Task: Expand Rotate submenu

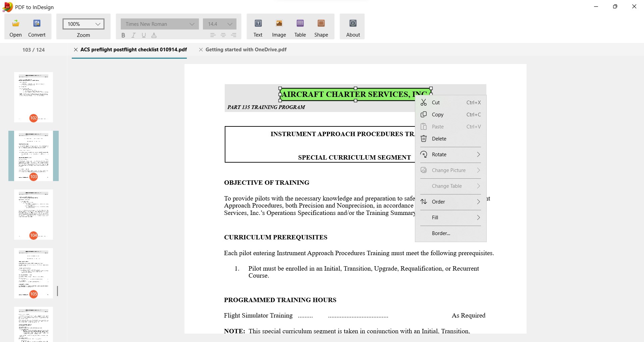Action: (x=450, y=155)
